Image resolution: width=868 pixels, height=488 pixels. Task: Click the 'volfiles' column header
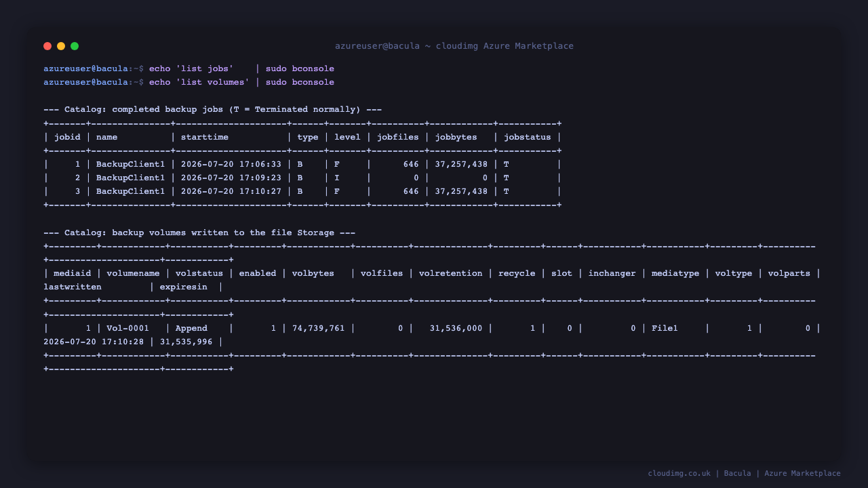click(382, 274)
